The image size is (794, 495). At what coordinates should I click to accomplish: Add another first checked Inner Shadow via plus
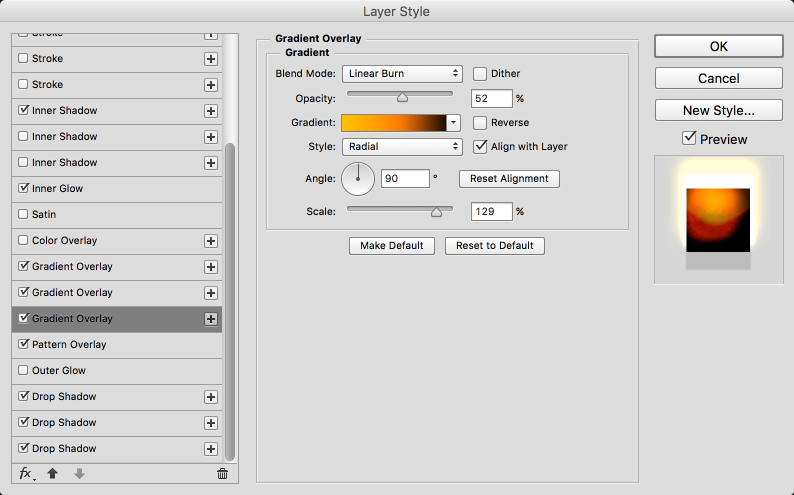coord(211,111)
